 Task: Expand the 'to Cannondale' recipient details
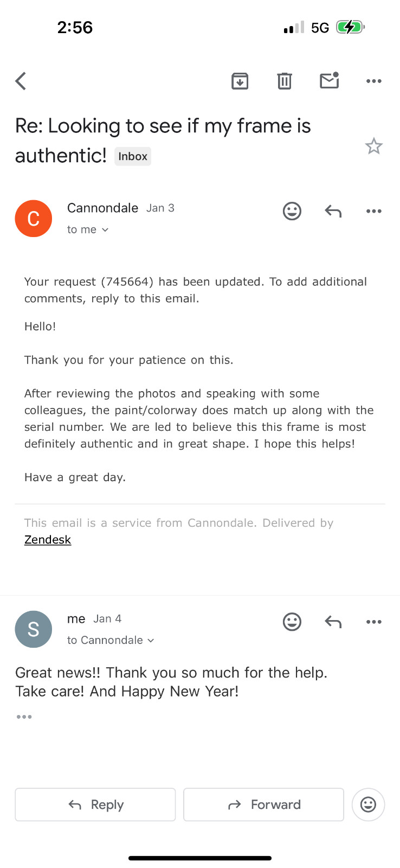(111, 640)
